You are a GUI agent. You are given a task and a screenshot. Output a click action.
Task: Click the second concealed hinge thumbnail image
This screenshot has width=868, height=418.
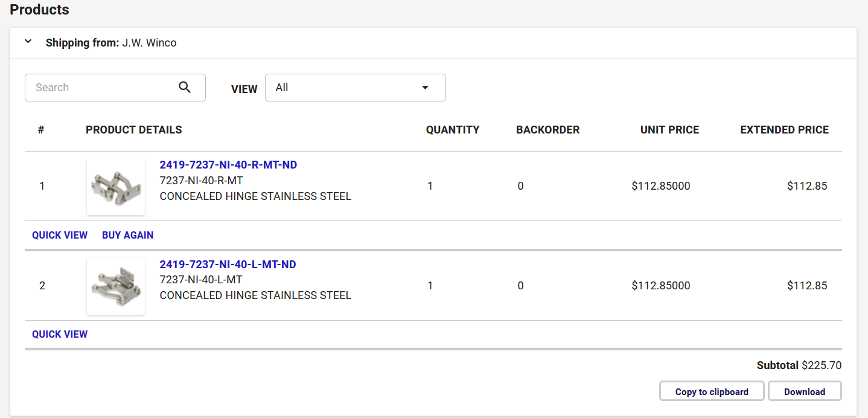point(116,286)
